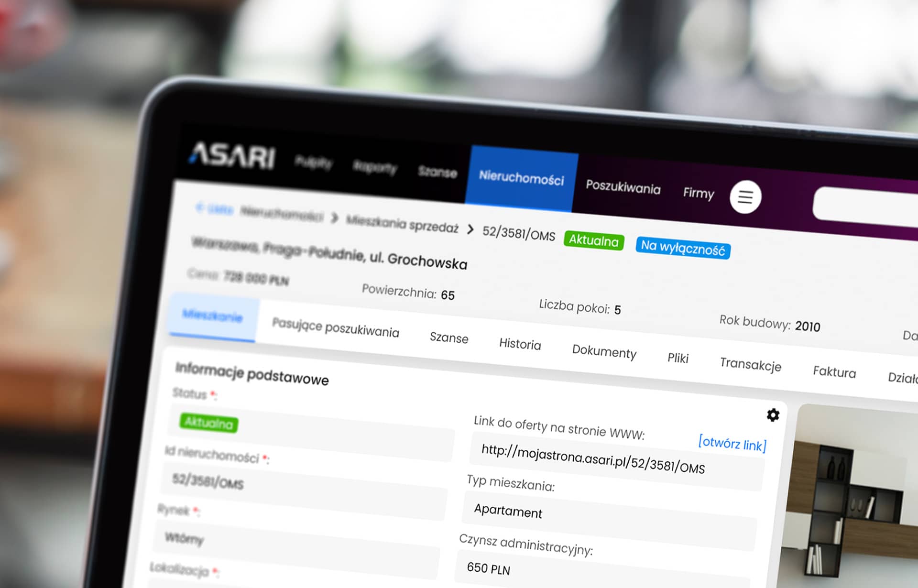The height and width of the screenshot is (588, 918).
Task: Click the search field in header
Action: click(865, 207)
